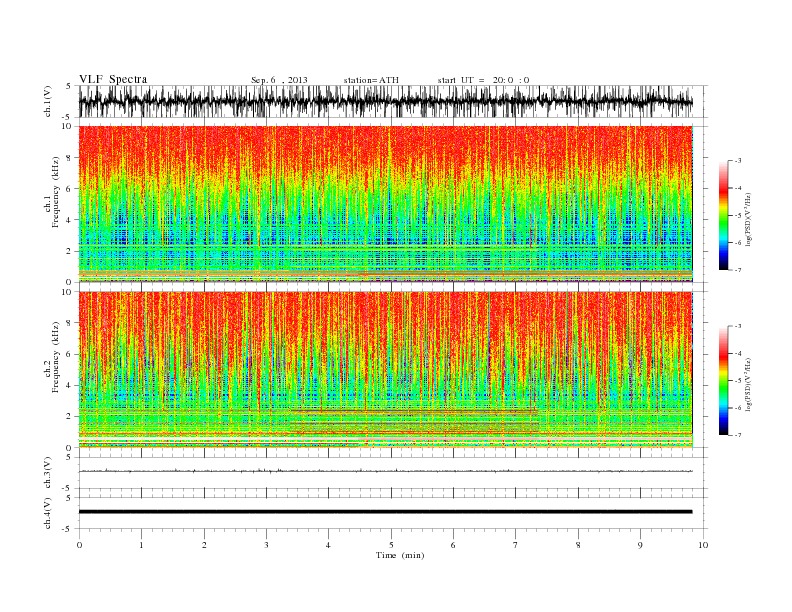Click the time axis tick label "9"

tap(640, 545)
